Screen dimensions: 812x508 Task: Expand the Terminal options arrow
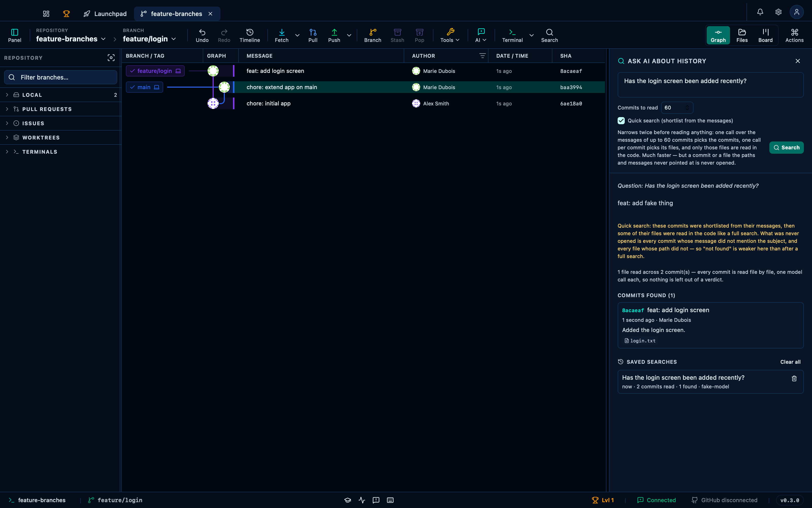click(x=532, y=35)
